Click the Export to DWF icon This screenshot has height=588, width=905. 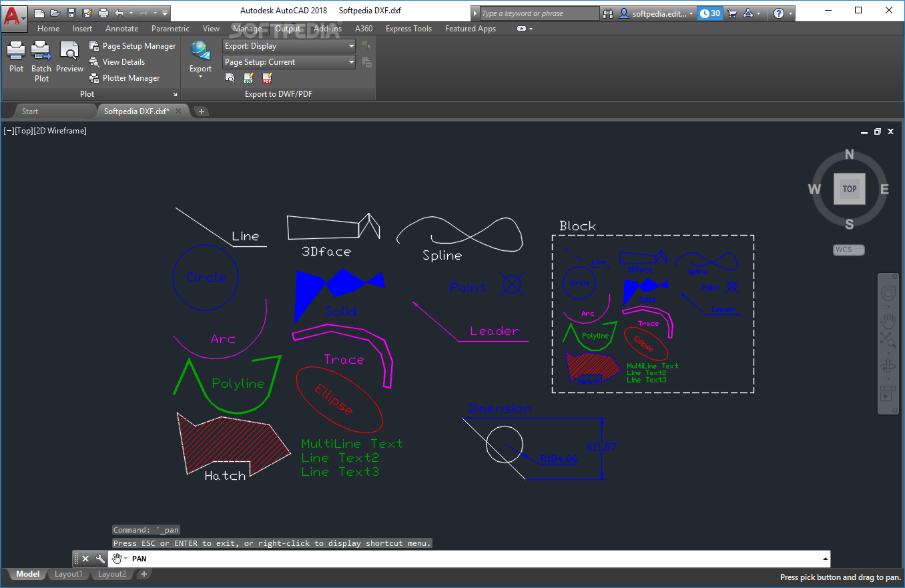(x=248, y=78)
